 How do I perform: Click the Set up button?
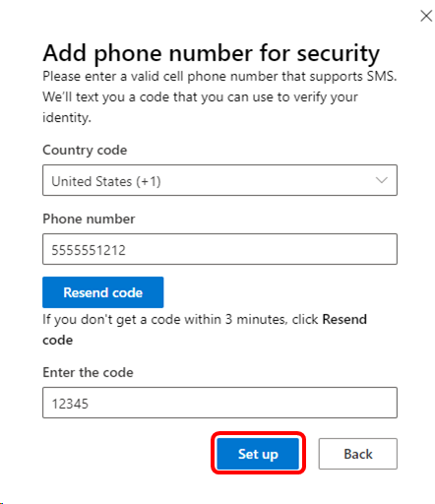[x=258, y=454]
